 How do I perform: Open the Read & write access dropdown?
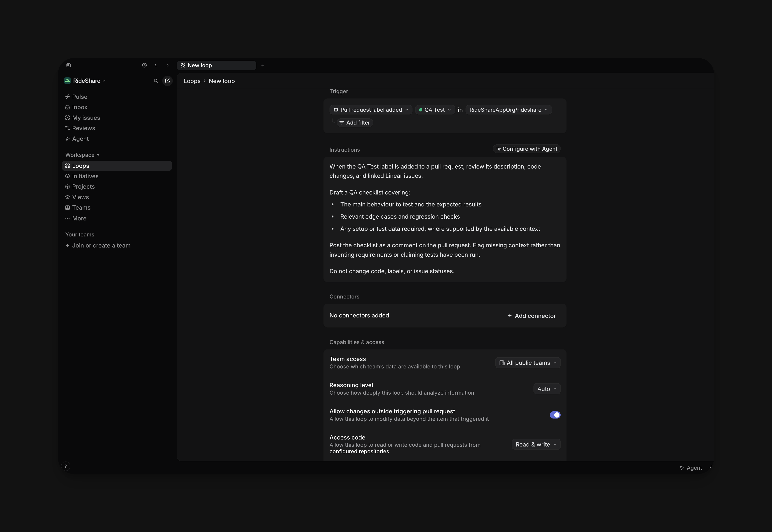tap(536, 444)
